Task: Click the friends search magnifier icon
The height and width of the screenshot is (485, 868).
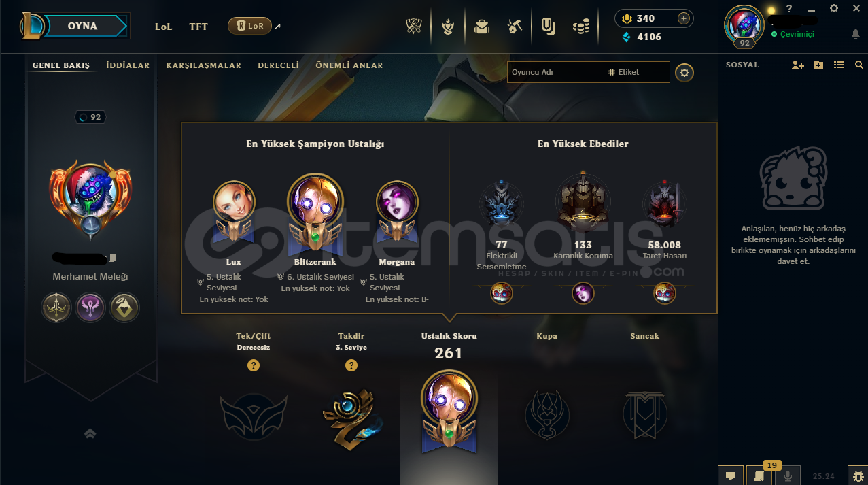Action: click(x=859, y=65)
